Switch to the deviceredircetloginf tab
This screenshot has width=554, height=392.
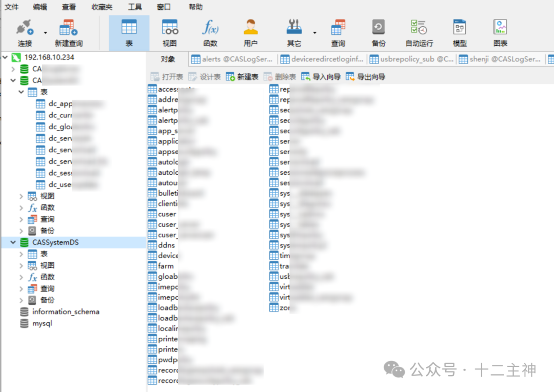tap(322, 59)
